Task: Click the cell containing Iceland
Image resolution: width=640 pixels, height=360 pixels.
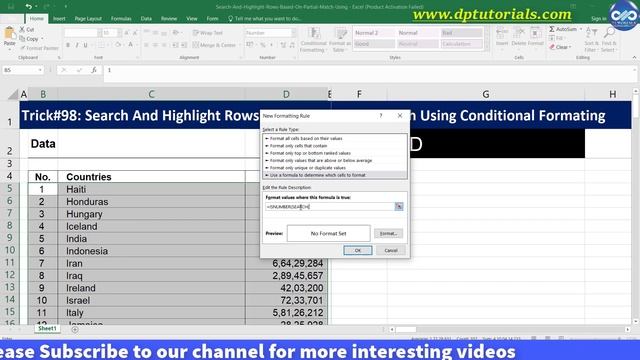Action: pos(151,226)
